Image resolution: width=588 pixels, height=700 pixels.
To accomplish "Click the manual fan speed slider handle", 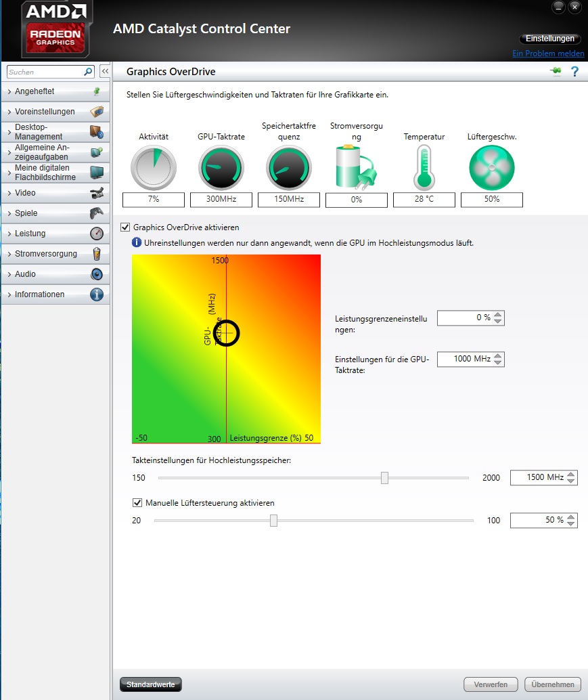I will click(x=274, y=521).
